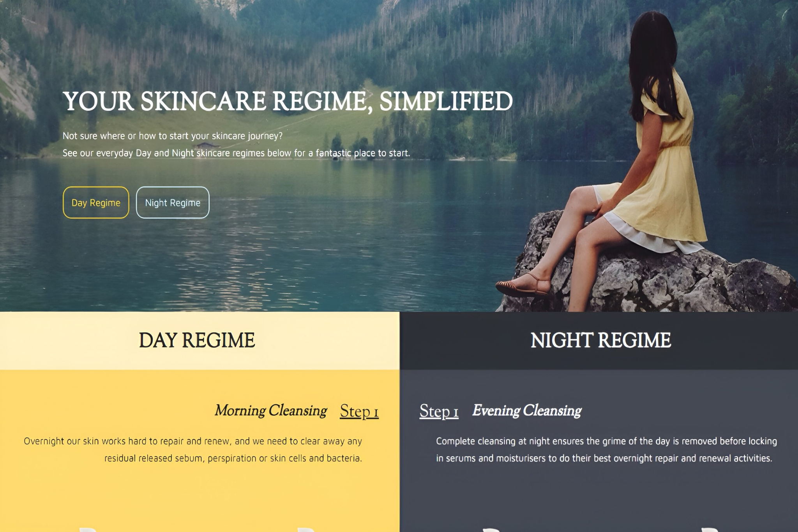Click the dark grey Night Regime content panel

click(599, 451)
